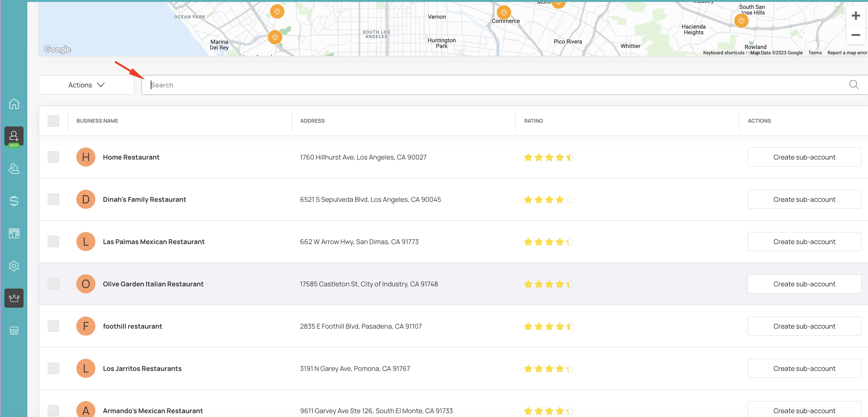The image size is (868, 417).
Task: Expand the Actions dropdown
Action: pyautogui.click(x=86, y=85)
